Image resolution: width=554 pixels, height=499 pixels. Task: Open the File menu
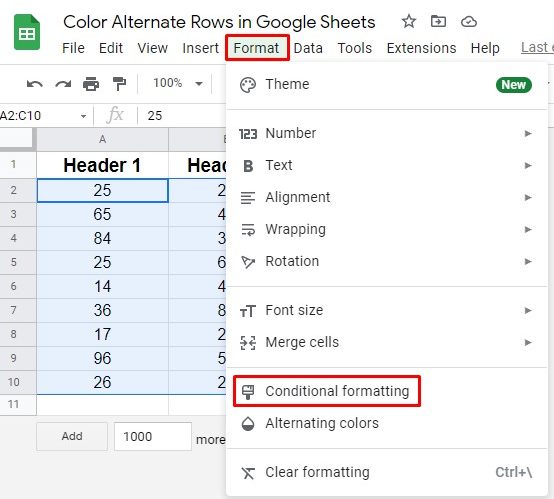coord(73,48)
